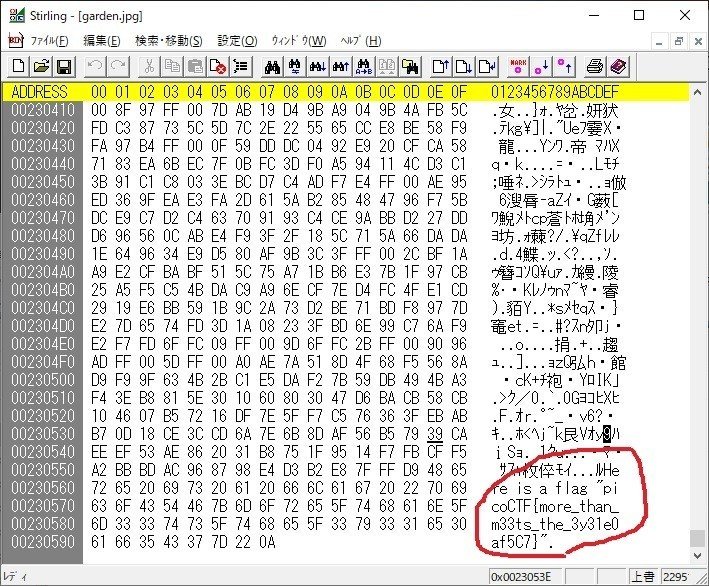
Task: Open the 設定(O) menu
Action: click(x=237, y=41)
